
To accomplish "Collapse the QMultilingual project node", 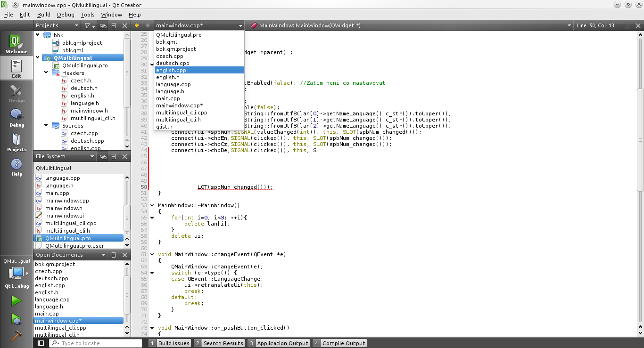I will point(38,57).
